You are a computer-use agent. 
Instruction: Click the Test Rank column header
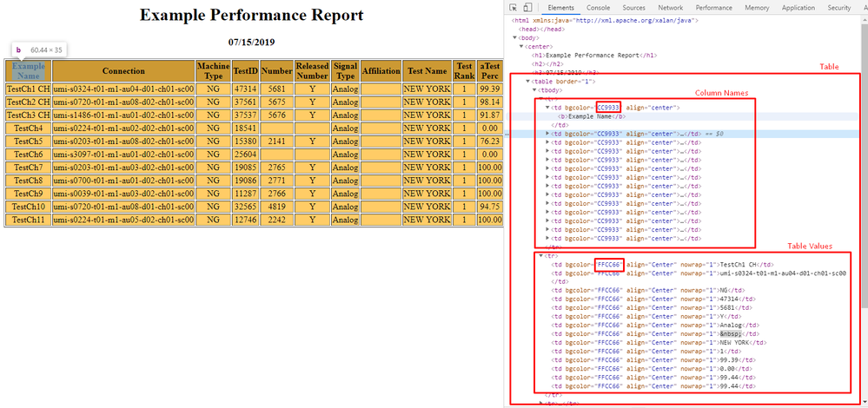pos(465,71)
